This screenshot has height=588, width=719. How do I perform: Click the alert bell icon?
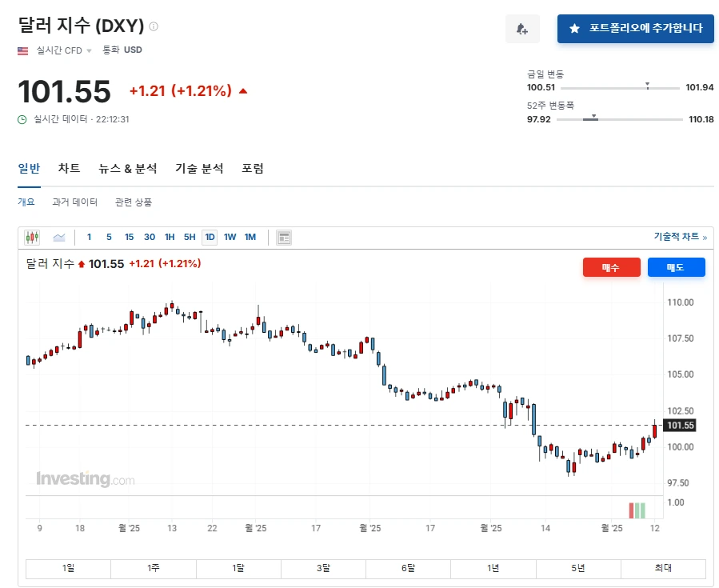[x=522, y=29]
